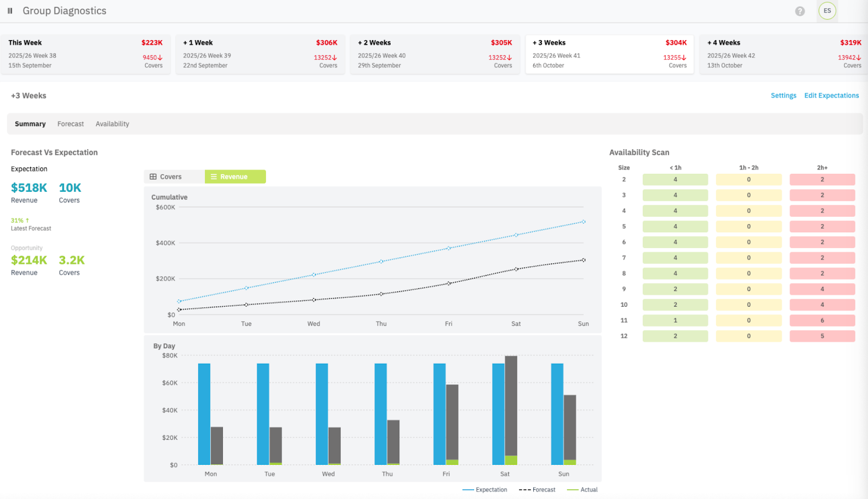
Task: Select the This Week card
Action: (86, 54)
